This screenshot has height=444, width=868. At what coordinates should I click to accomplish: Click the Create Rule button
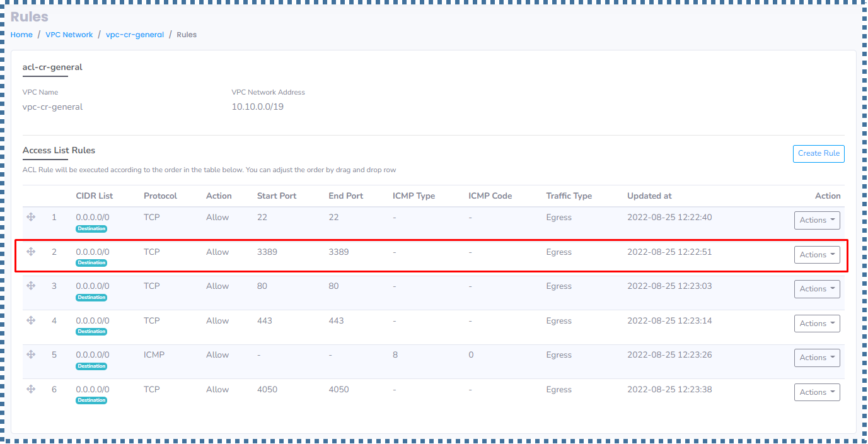[818, 153]
